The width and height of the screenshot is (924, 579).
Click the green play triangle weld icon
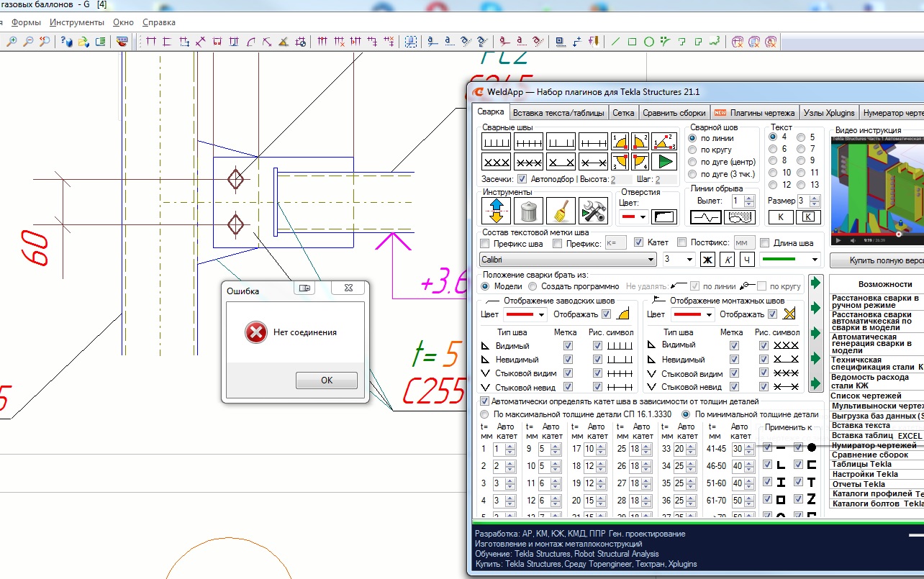click(665, 161)
